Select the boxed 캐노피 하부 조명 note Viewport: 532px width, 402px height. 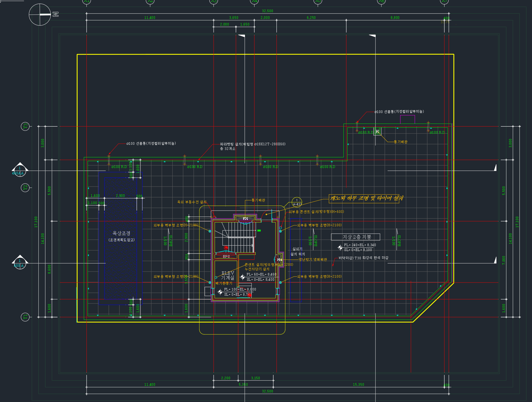click(x=364, y=198)
